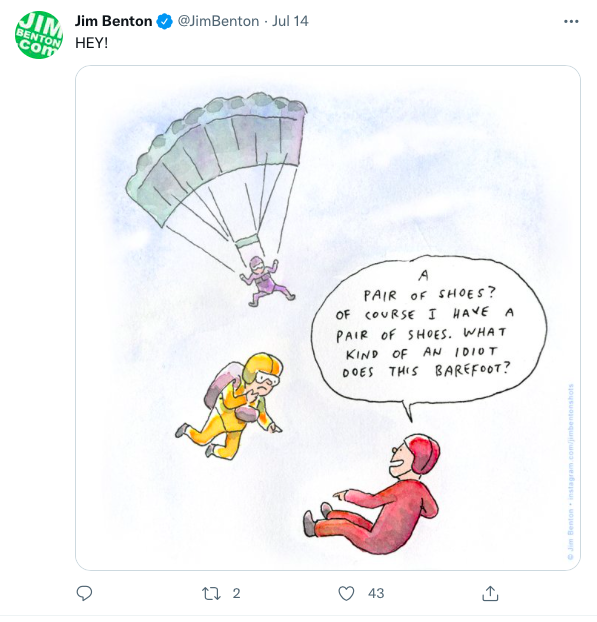Click the @JimBenton handle
Image resolution: width=597 pixels, height=622 pixels.
218,21
